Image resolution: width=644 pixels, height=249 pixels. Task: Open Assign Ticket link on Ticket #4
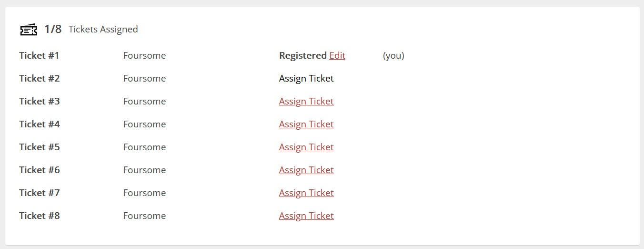(x=306, y=124)
